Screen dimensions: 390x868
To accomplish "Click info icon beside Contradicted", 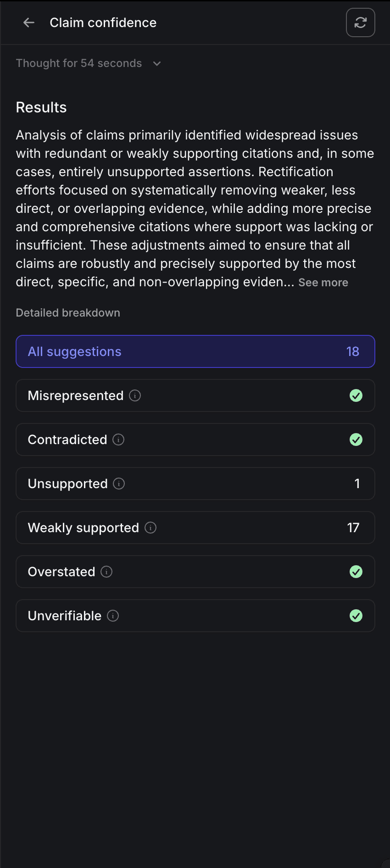I will point(118,440).
